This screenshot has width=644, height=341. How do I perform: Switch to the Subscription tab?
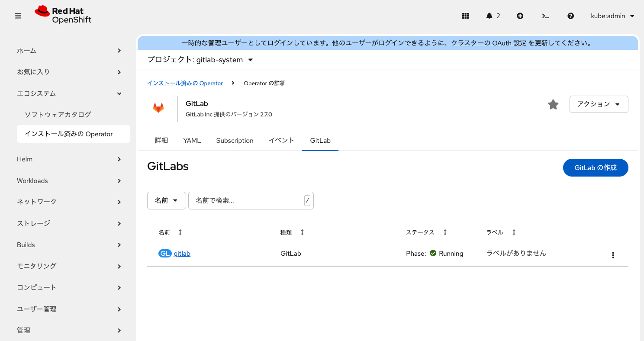click(235, 140)
